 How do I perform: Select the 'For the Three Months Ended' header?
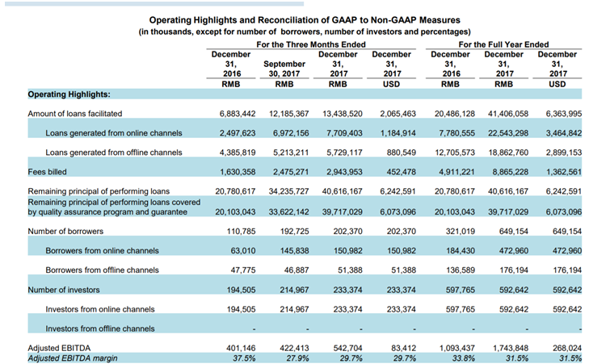click(x=311, y=44)
